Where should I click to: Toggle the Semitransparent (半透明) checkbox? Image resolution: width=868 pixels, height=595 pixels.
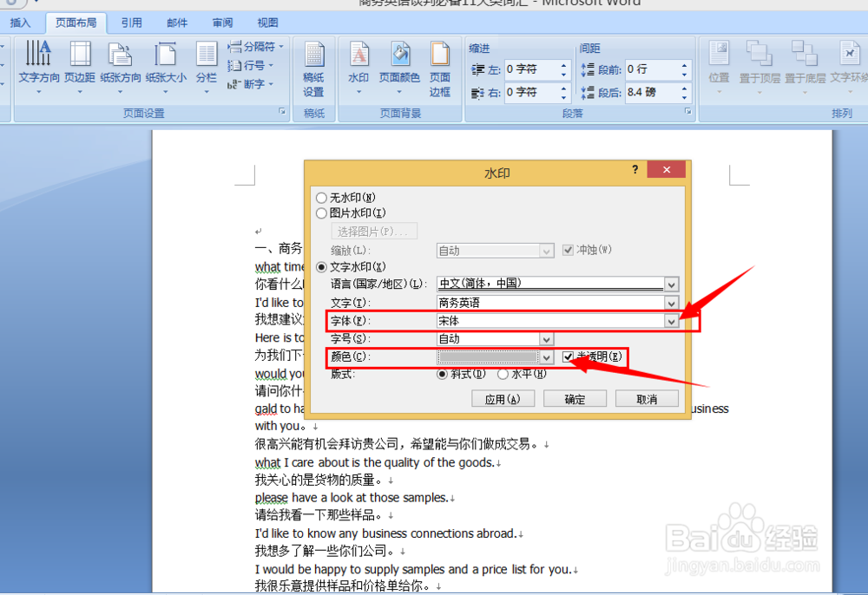[568, 356]
